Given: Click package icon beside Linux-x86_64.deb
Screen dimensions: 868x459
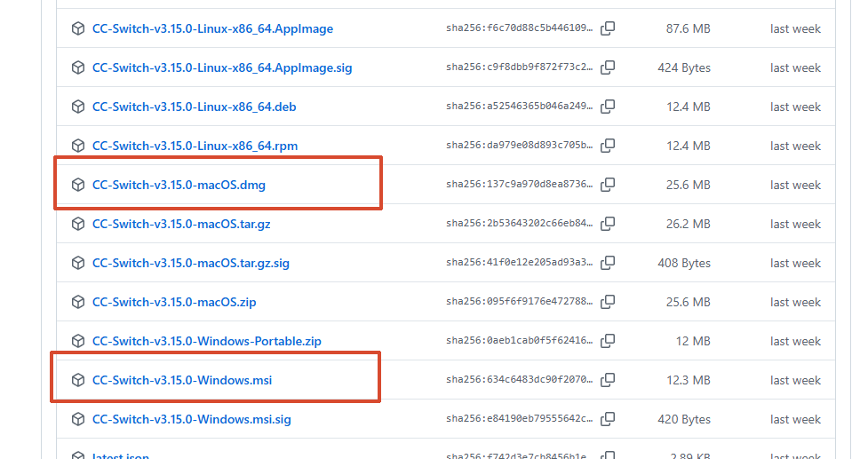Looking at the screenshot, I should (x=78, y=107).
